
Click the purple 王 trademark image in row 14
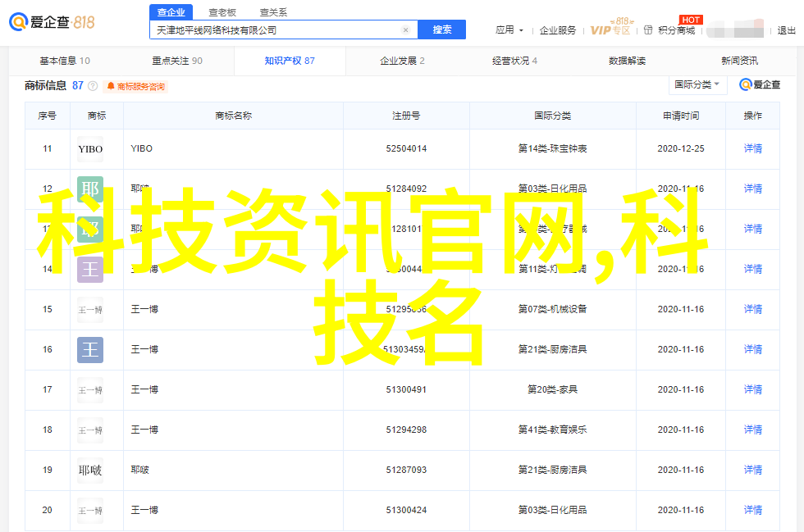tap(90, 270)
